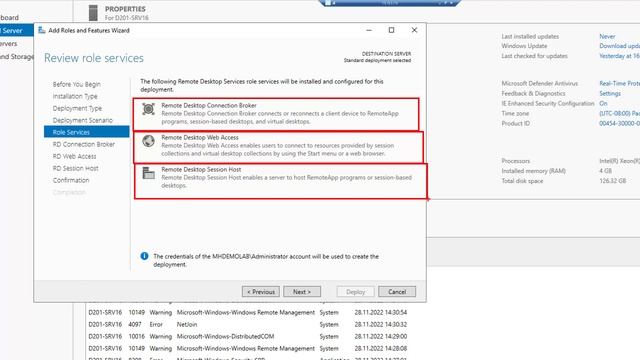Open the Deployment Scenario wizard step
640x360 pixels.
(82, 120)
